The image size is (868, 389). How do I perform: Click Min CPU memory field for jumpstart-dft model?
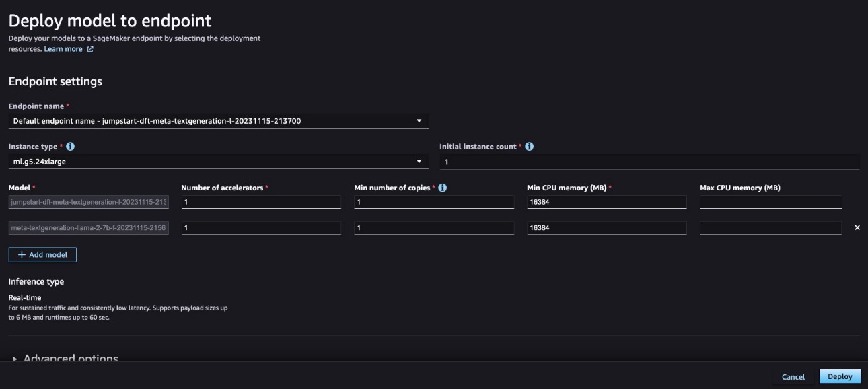point(607,202)
